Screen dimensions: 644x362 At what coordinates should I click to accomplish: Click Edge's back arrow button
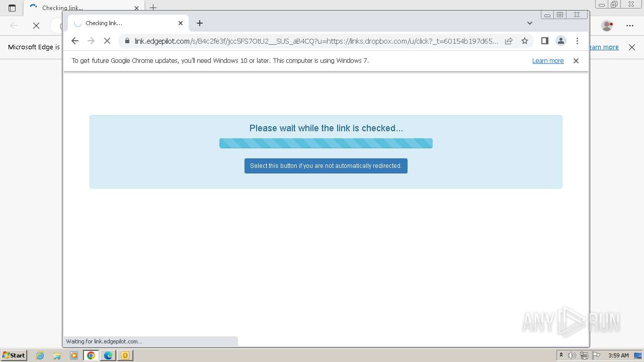pyautogui.click(x=14, y=25)
